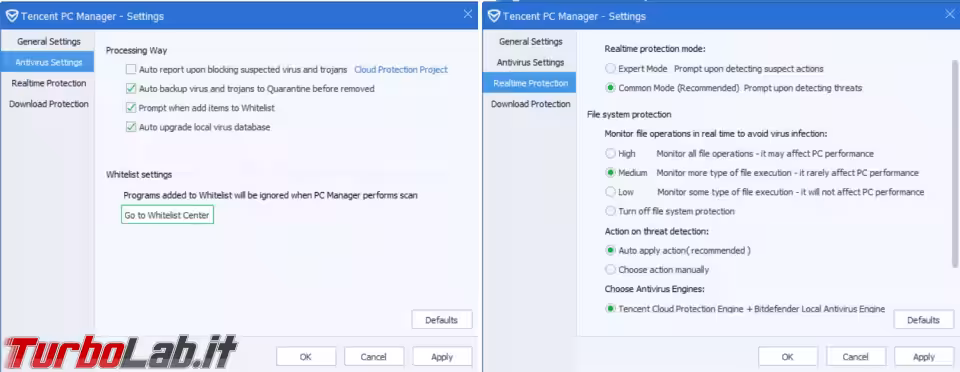Select Auto apply action (recommended)
Screen dimensions: 960x372
[x=610, y=250]
